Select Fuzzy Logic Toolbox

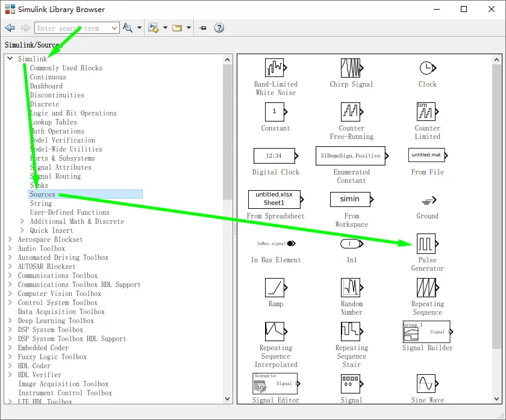52,357
